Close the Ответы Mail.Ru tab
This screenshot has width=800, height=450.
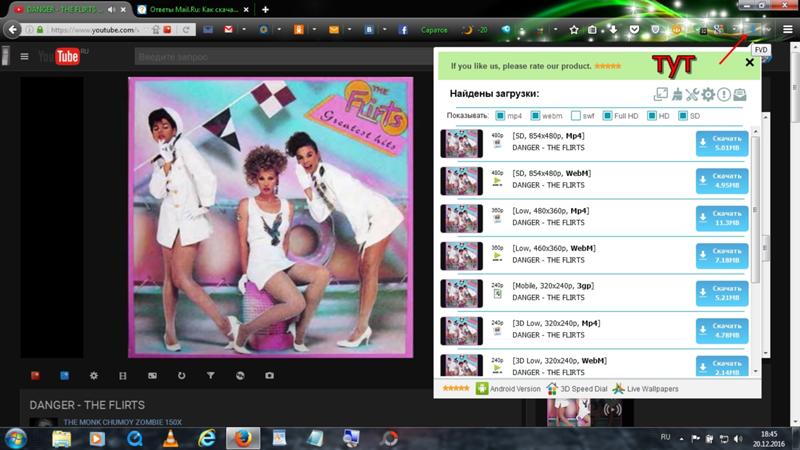[x=246, y=9]
